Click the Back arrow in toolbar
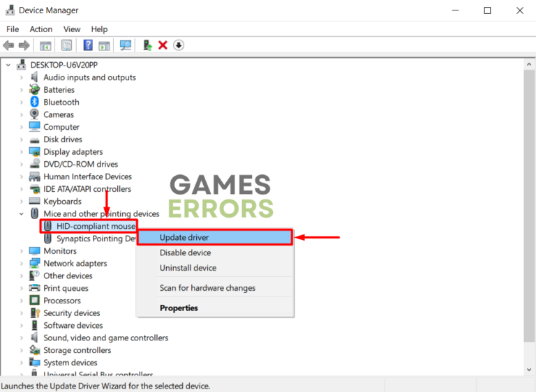536x392 pixels. (x=8, y=45)
